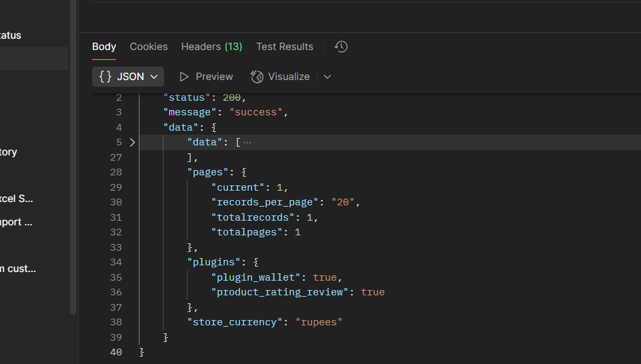The image size is (641, 364).
Task: Open the JSON format dropdown
Action: 128,77
